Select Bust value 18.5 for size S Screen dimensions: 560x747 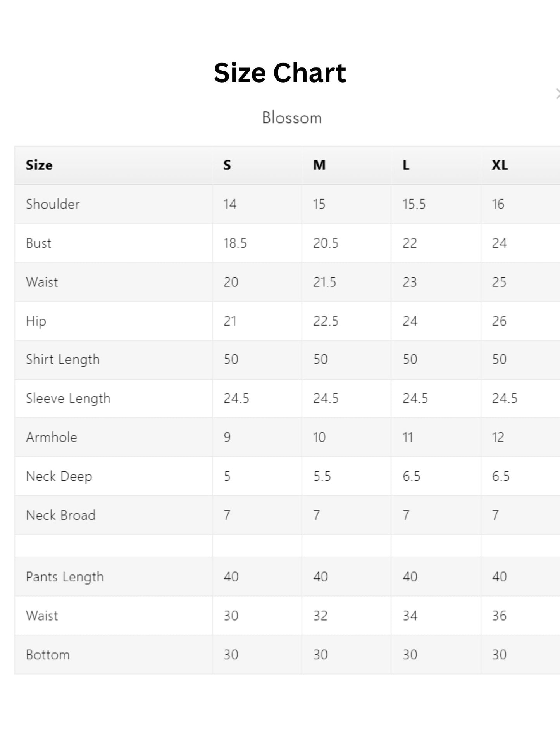235,243
